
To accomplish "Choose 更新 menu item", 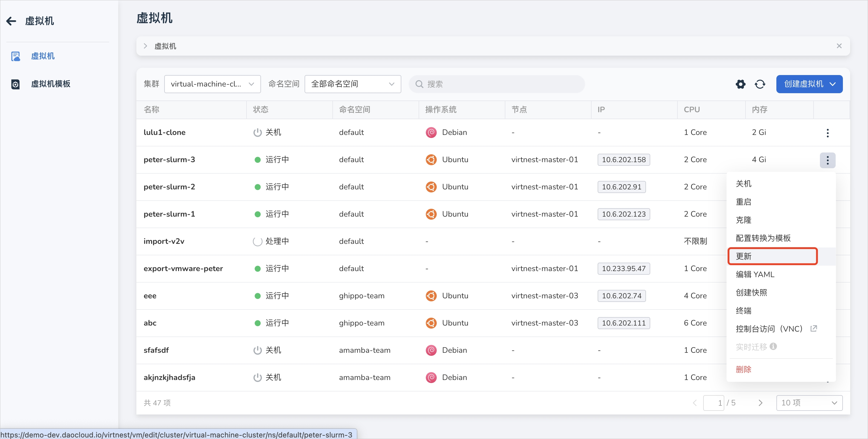I will click(781, 256).
